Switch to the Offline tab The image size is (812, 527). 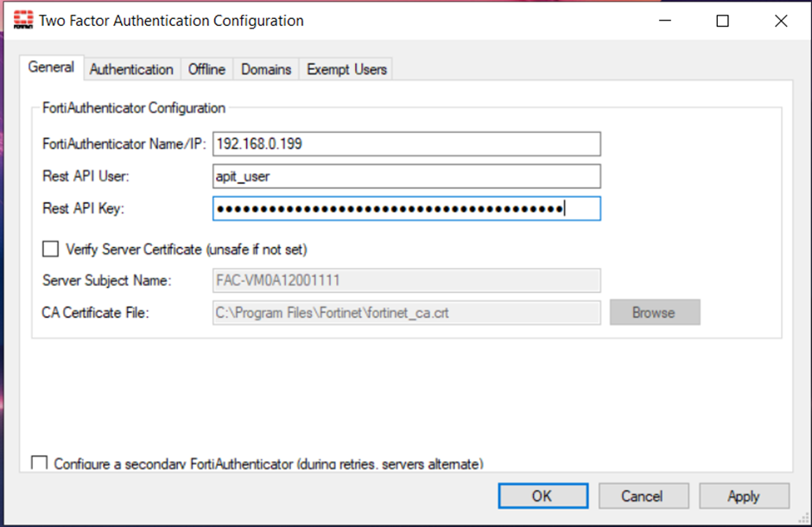coord(206,69)
